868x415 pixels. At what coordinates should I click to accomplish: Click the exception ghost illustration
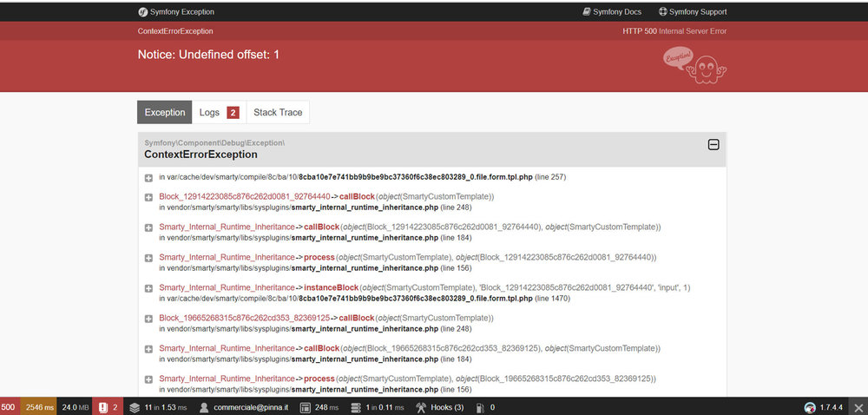694,65
